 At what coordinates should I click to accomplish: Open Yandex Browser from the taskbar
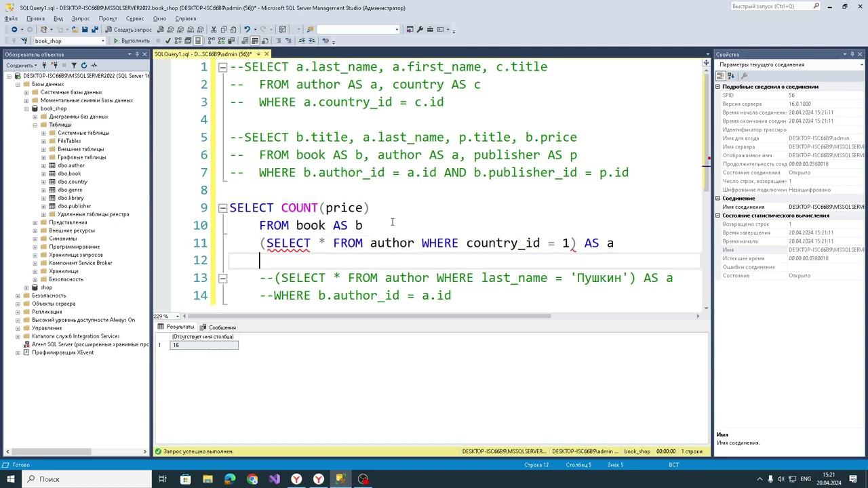coord(296,479)
